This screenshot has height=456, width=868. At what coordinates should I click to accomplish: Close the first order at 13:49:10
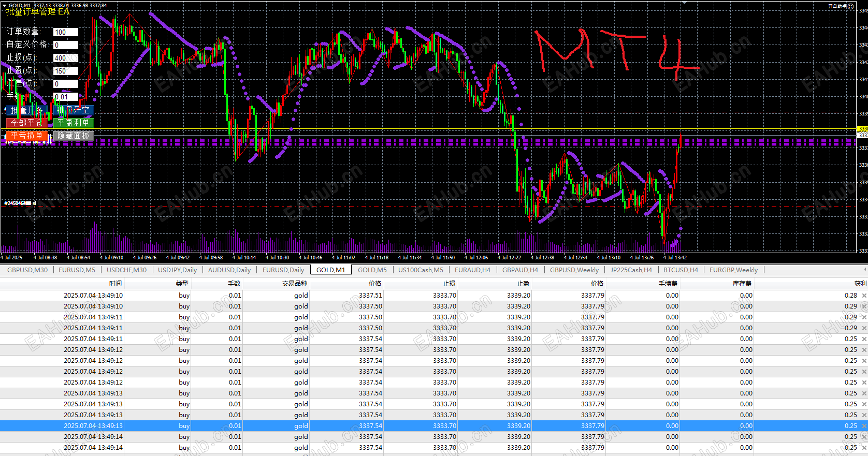pos(864,296)
